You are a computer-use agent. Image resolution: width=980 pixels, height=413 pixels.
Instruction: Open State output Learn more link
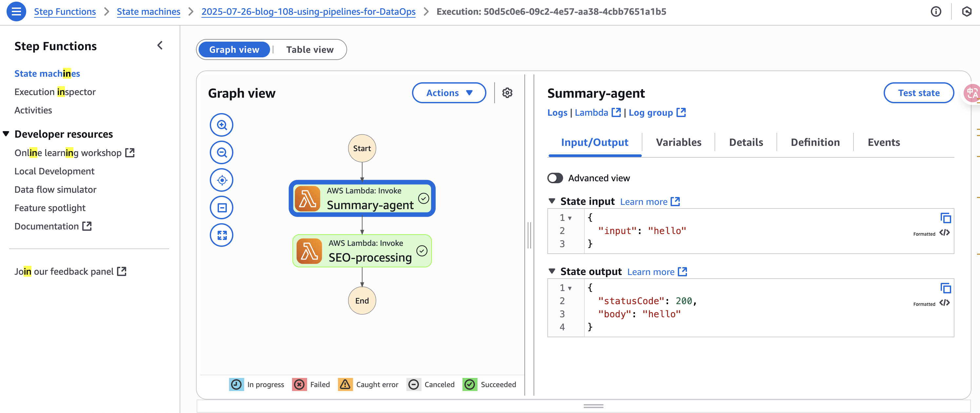coord(657,272)
